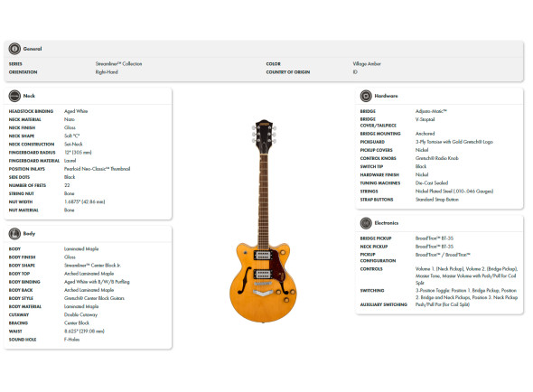Click the Electronics section icon
The width and height of the screenshot is (533, 392).
[366, 223]
